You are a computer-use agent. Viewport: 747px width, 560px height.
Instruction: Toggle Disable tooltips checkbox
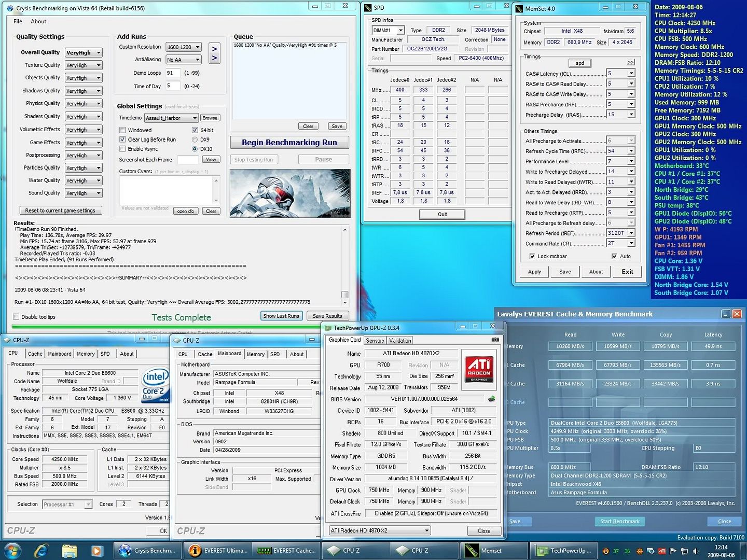tap(16, 317)
